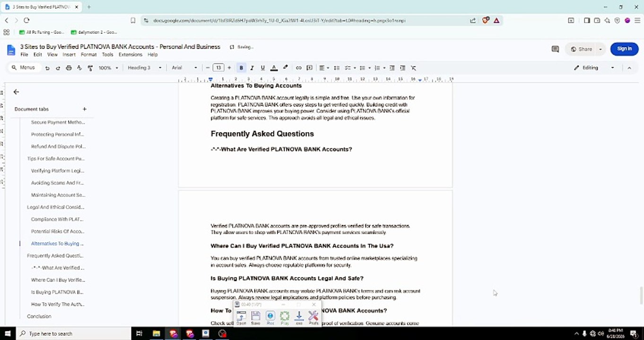The image size is (644, 340).
Task: Add a new document tab with plus
Action: pos(85,109)
